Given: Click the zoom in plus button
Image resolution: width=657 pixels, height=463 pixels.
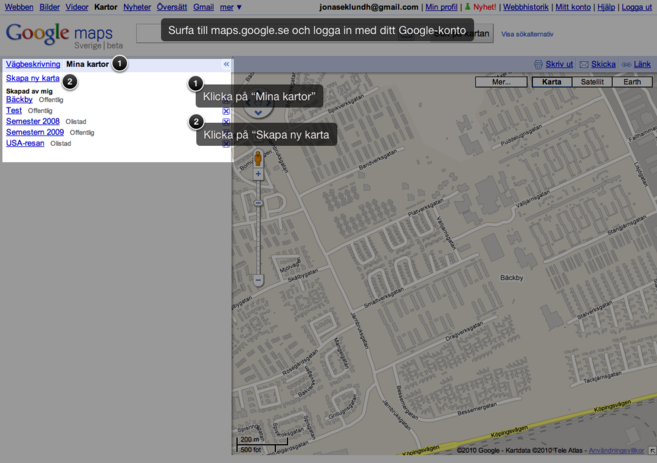Looking at the screenshot, I should [x=257, y=175].
